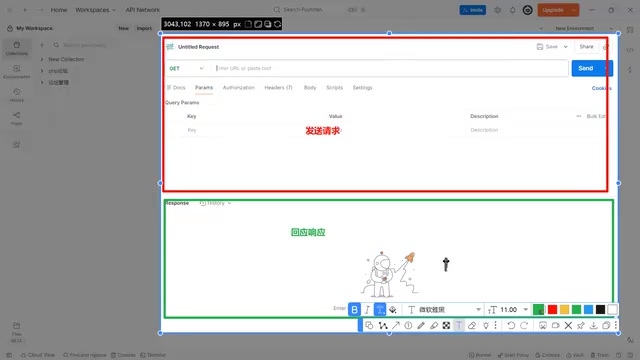Click the request URL input field
Screen dimensions: 640x360
390,68
